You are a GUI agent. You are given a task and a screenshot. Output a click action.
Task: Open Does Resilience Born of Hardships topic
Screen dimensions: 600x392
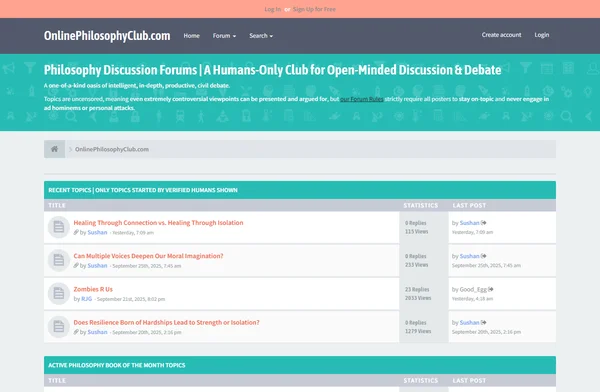click(x=166, y=323)
